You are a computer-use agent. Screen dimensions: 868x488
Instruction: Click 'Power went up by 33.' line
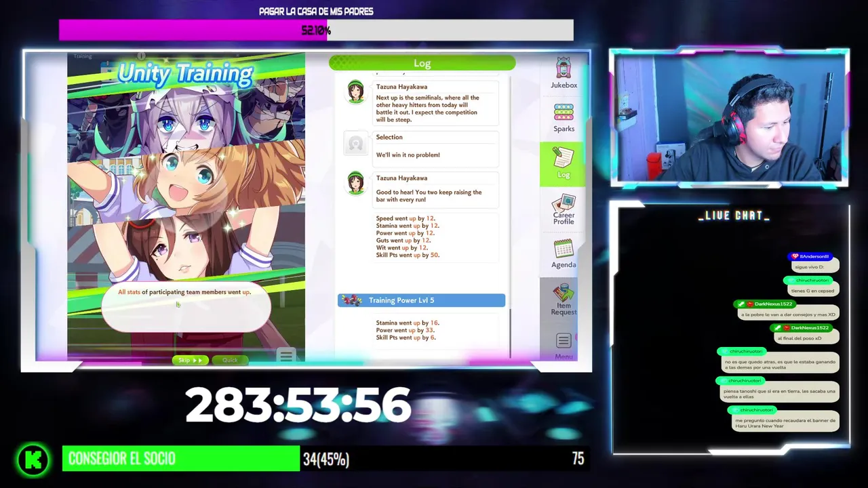coord(406,330)
